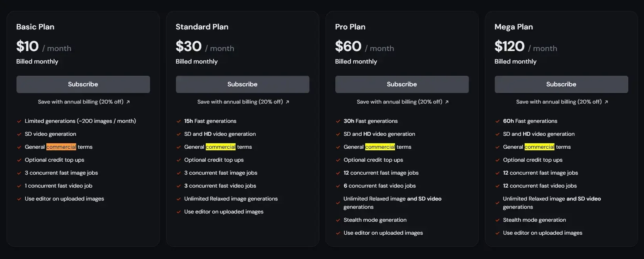Viewport: 644px width, 259px height.
Task: Click the orange highlighted 'commercial' in Basic Plan
Action: [61, 147]
